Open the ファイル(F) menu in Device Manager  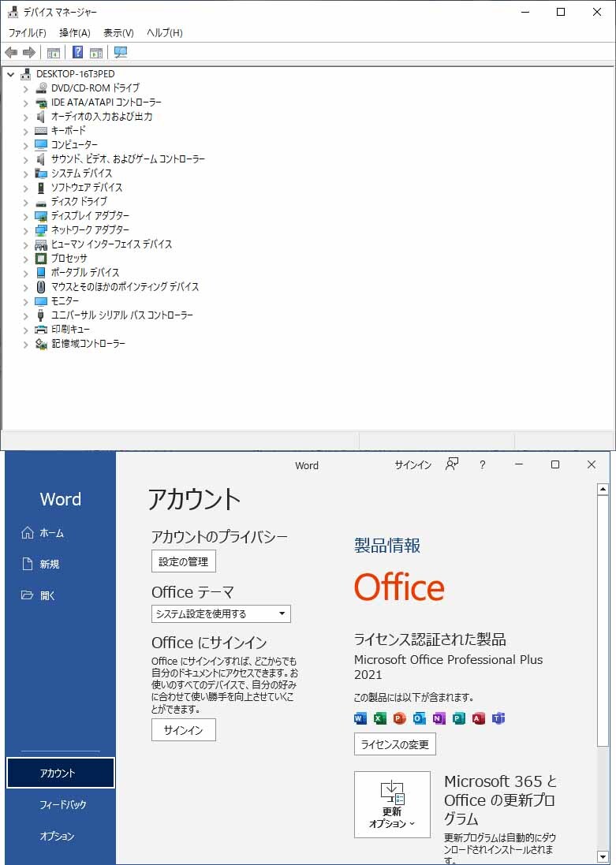pos(28,33)
